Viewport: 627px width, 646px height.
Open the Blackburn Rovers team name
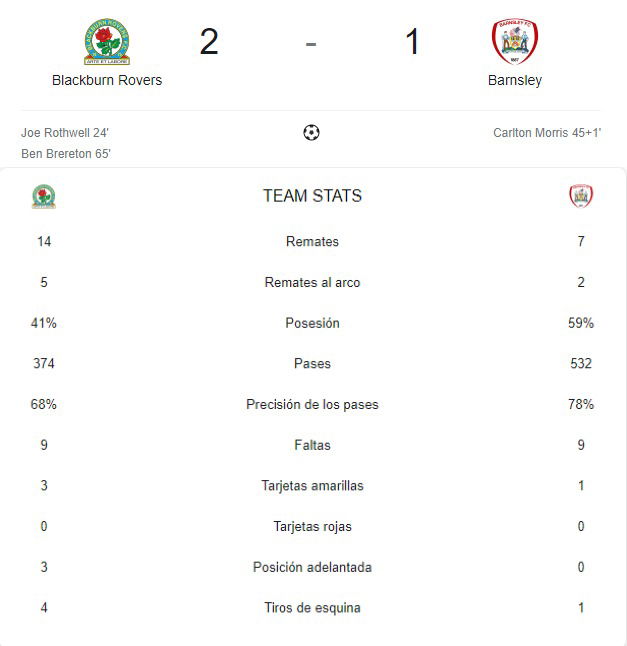pos(107,80)
